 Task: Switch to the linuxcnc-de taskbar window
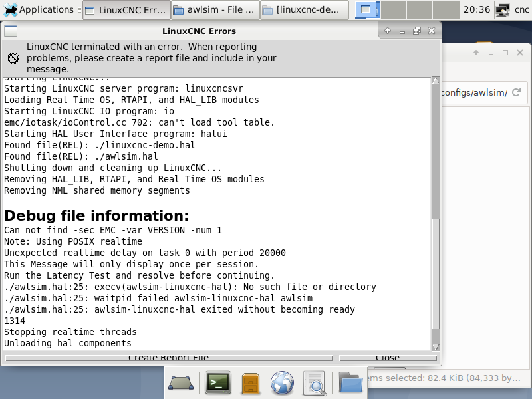305,10
